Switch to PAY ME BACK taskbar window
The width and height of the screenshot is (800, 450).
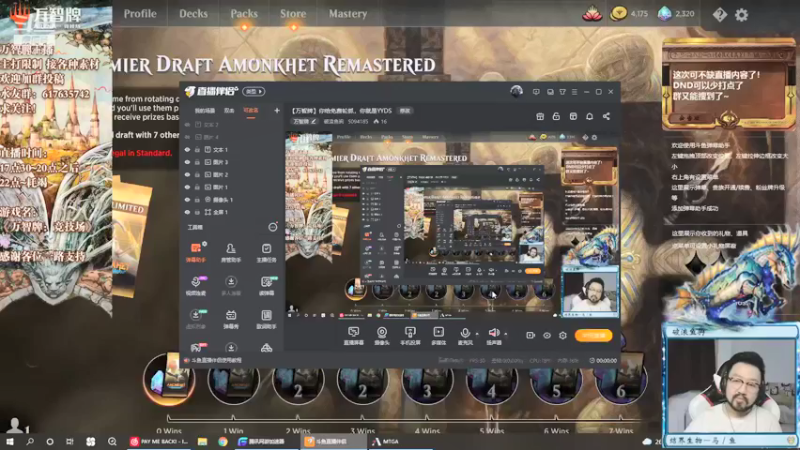pyautogui.click(x=159, y=441)
